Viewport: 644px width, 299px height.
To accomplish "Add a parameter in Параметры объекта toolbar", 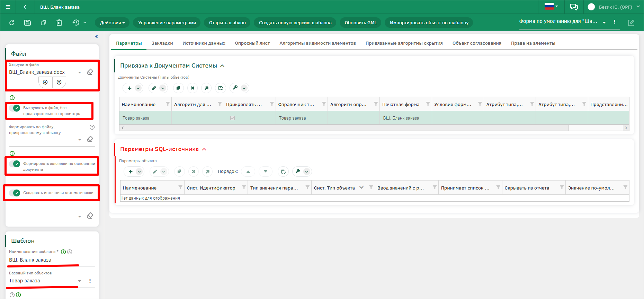I will click(x=131, y=172).
